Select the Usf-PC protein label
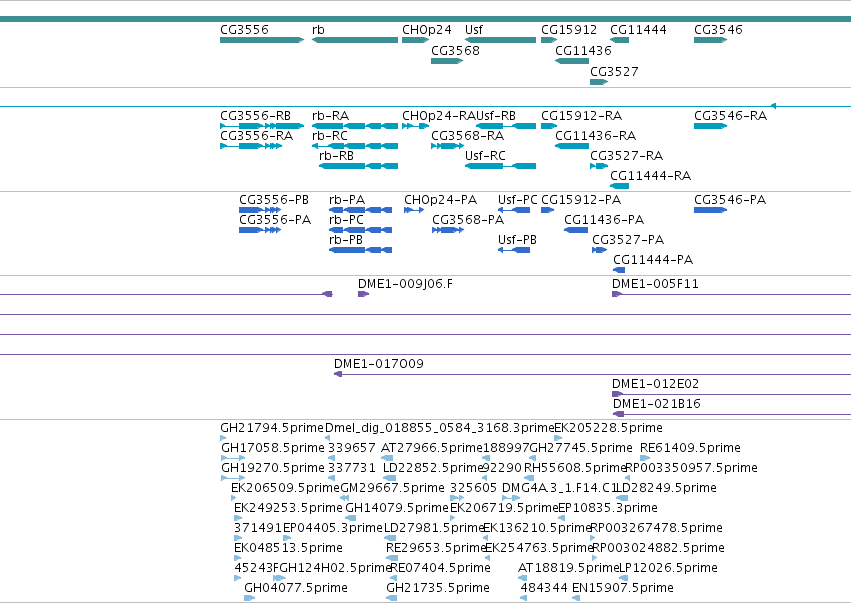851x603 pixels. coord(518,200)
